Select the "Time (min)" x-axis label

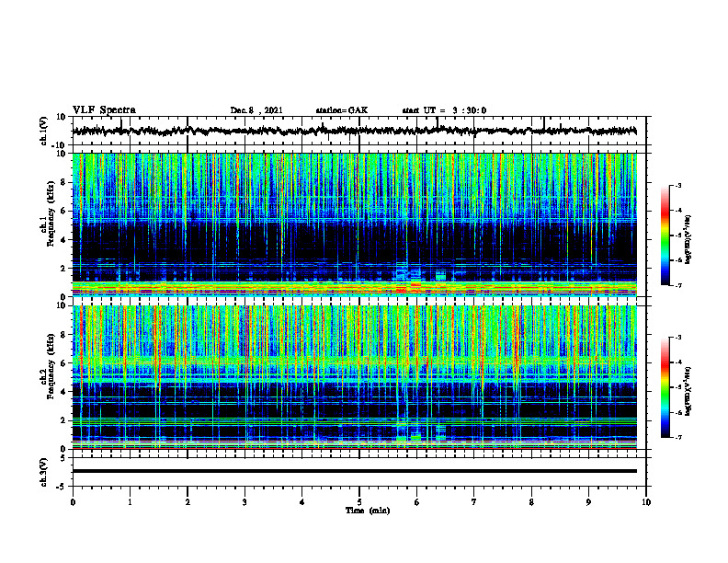tap(368, 511)
